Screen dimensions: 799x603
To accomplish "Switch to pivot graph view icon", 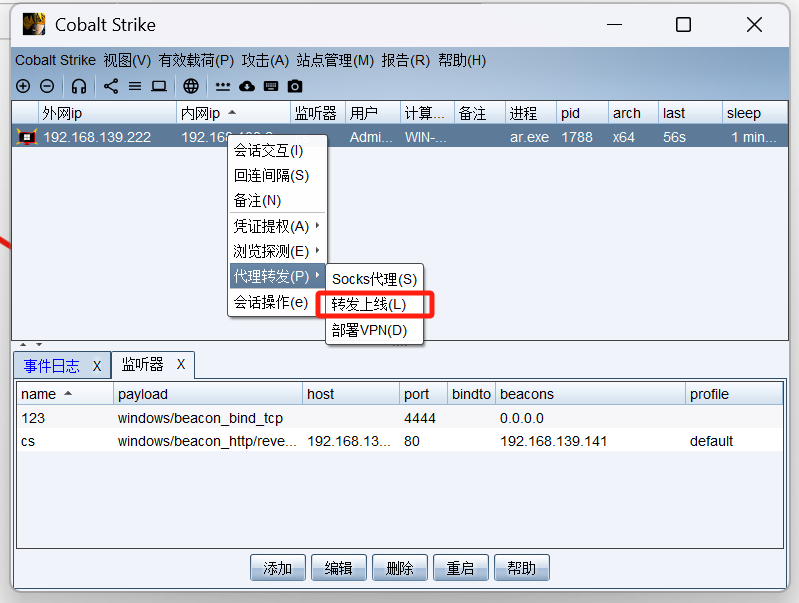I will 111,86.
